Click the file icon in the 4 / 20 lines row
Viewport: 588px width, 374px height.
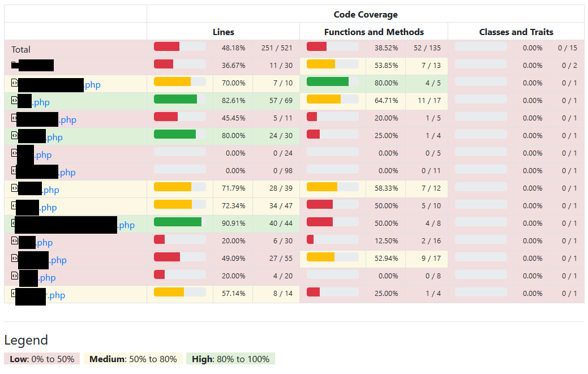[15, 276]
